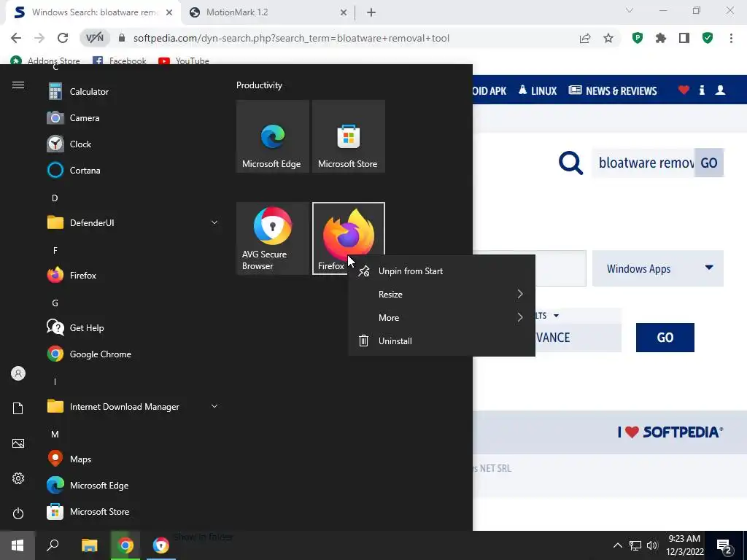Click the Softpedia search text field
Image resolution: width=747 pixels, height=560 pixels.
point(643,163)
